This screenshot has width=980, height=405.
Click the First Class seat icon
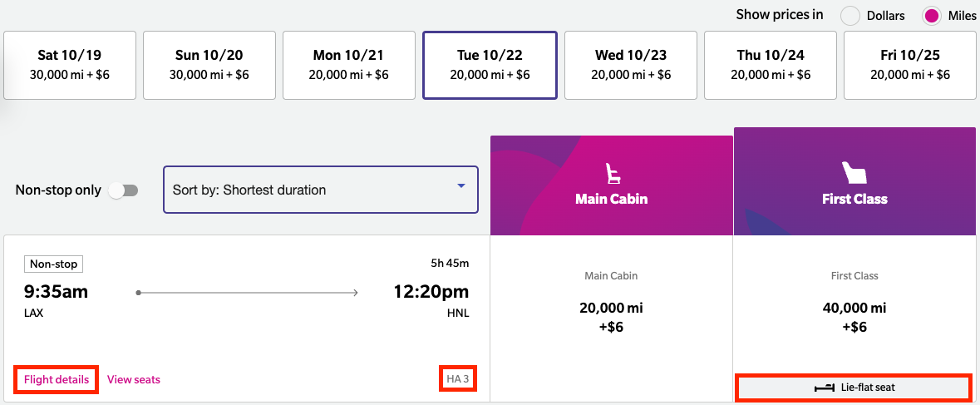coord(854,172)
